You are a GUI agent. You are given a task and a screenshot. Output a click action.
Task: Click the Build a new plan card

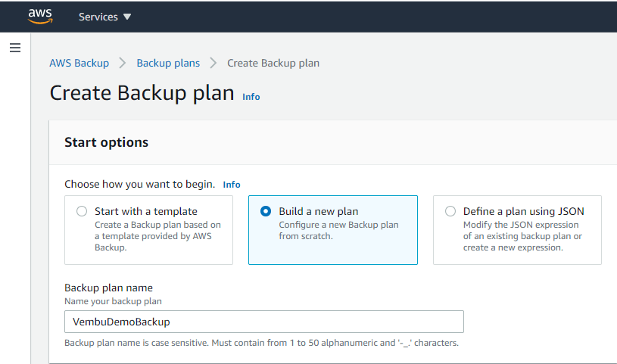pos(333,230)
